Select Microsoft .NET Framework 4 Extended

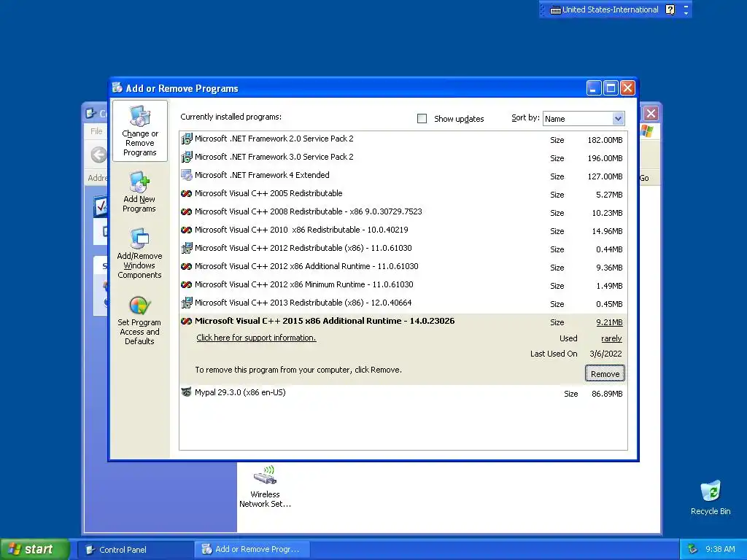point(403,176)
